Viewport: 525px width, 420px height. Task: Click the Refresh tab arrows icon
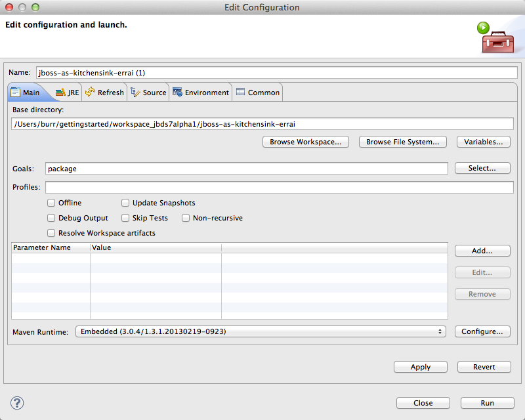pos(90,92)
